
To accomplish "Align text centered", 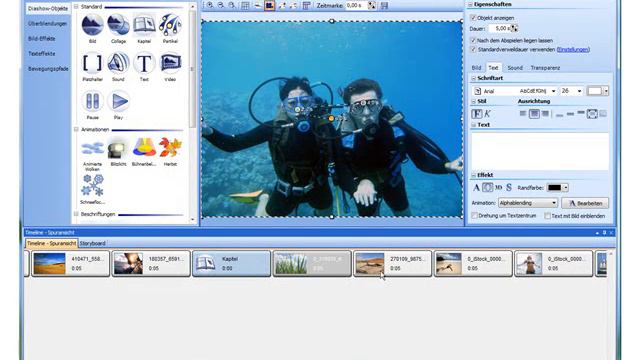I will [534, 114].
